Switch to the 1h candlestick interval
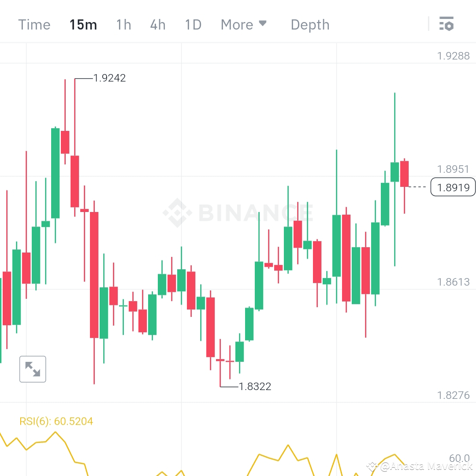The height and width of the screenshot is (476, 476). click(x=123, y=25)
